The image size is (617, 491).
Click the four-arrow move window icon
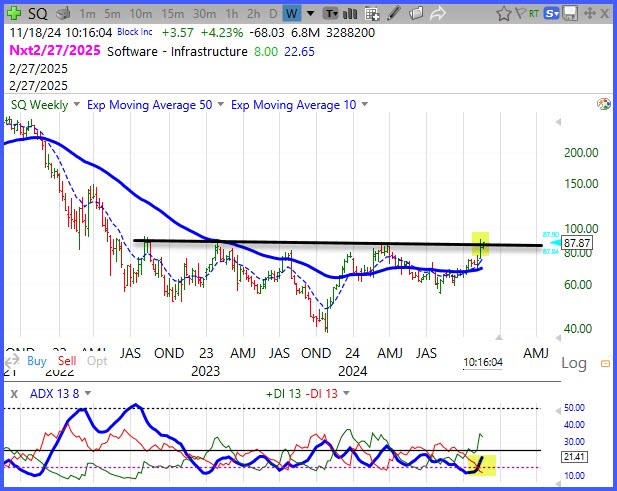click(x=589, y=14)
